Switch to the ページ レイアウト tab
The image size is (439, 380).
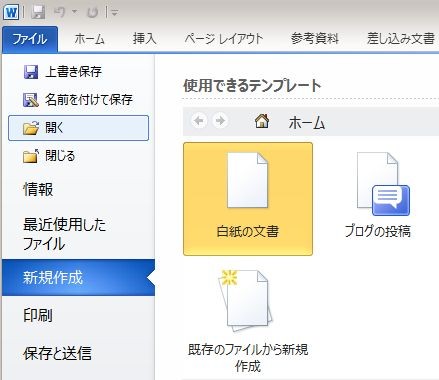224,39
